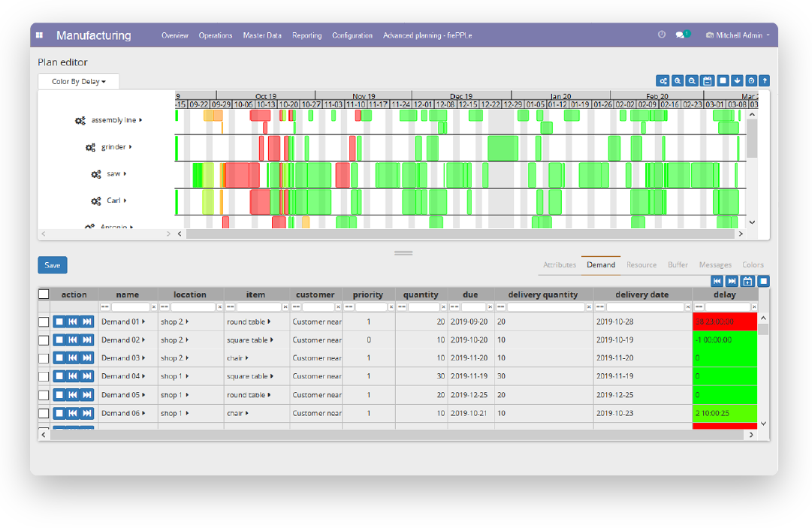The image size is (812, 528).
Task: Check the checkbox for Demand 01 row
Action: (44, 321)
